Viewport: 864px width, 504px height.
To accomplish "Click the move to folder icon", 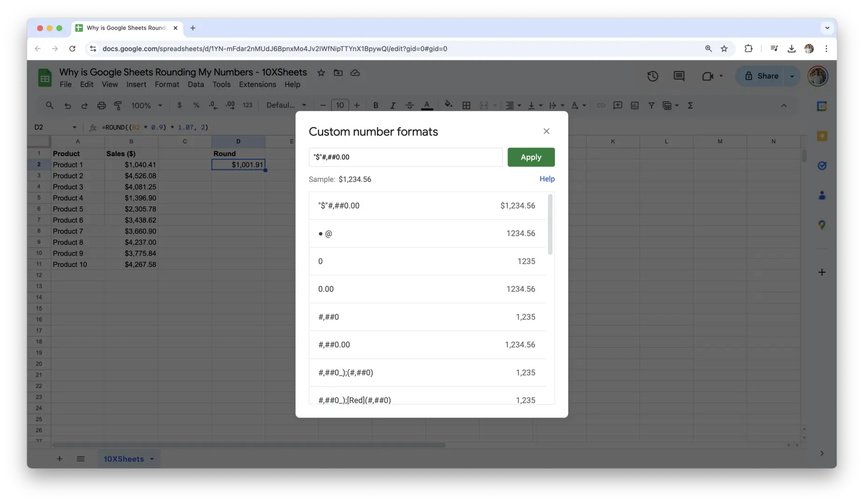I will (338, 73).
